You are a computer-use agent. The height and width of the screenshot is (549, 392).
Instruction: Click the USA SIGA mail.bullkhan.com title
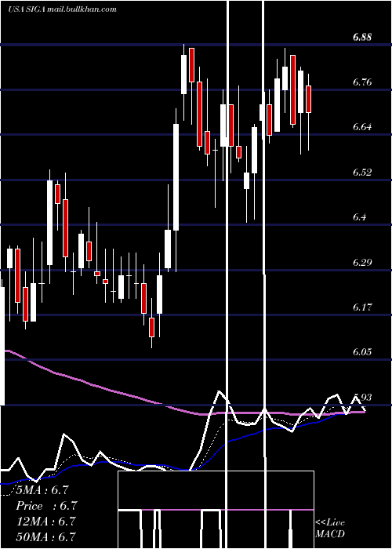(62, 9)
